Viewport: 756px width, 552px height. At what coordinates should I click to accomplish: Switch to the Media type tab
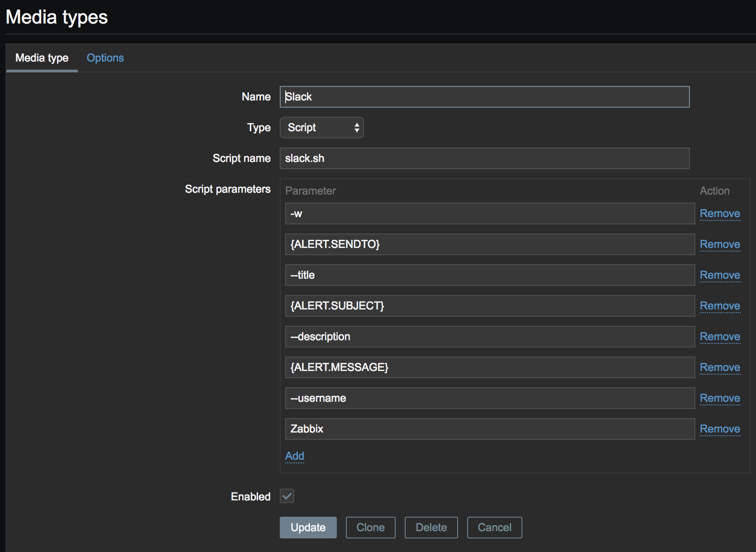click(42, 58)
